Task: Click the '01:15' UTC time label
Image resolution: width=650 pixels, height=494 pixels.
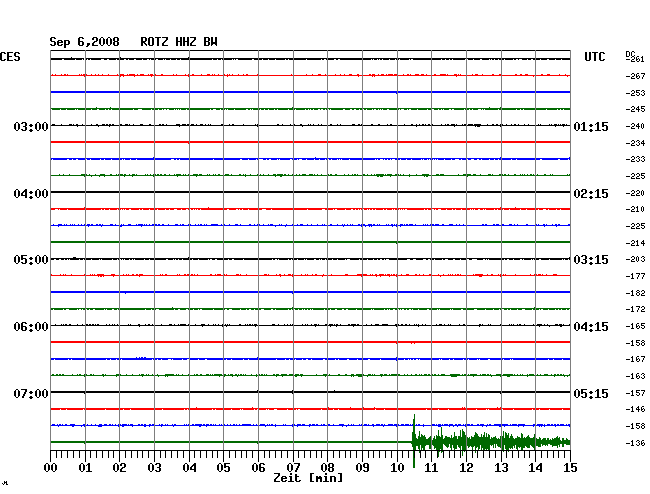Action: tap(591, 126)
